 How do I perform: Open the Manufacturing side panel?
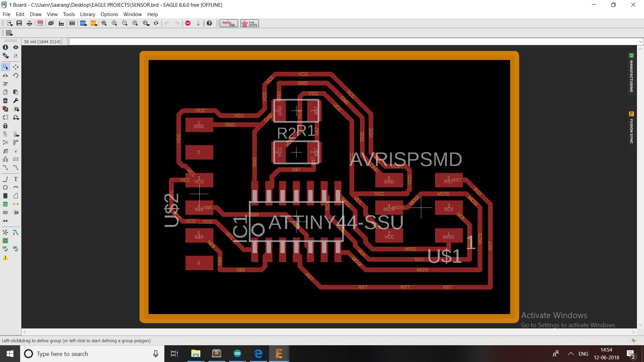631,73
